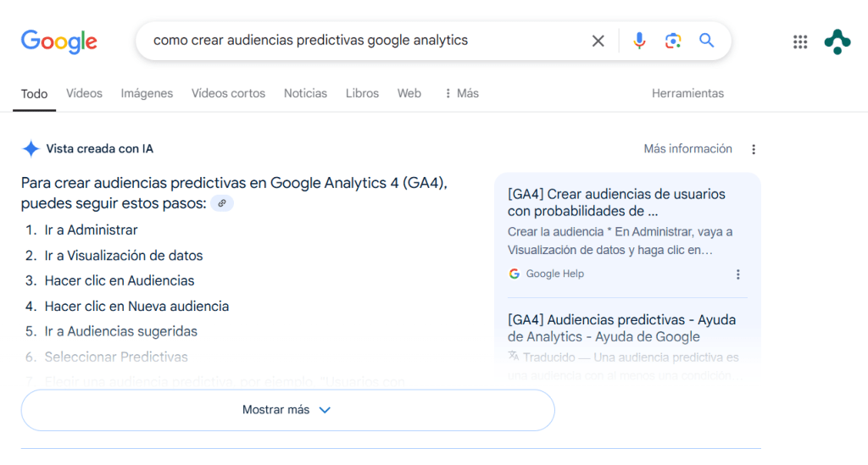Open the Más filters dropdown
Viewport: 868px width, 465px height.
pyautogui.click(x=462, y=93)
